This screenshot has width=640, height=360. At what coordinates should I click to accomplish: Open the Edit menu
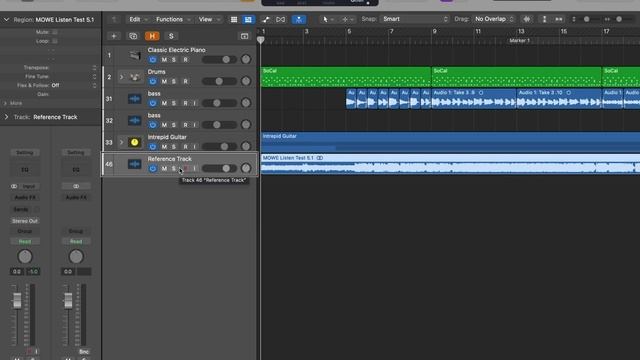click(138, 19)
